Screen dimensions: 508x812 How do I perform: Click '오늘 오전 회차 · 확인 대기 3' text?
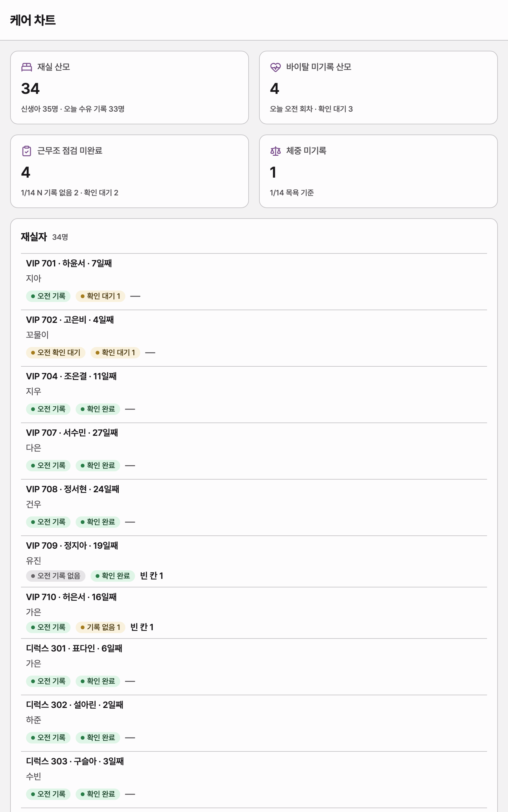[311, 109]
